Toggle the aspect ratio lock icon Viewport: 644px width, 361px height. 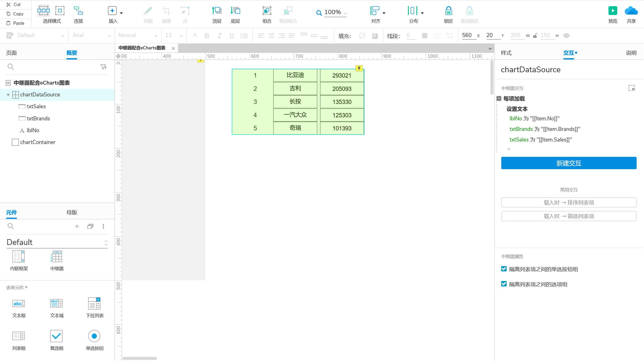pos(535,35)
